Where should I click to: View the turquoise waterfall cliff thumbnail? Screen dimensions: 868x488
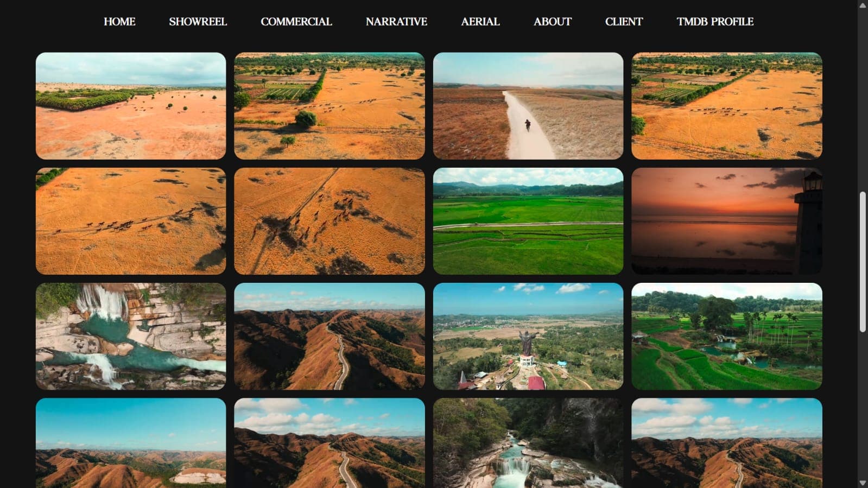click(131, 336)
